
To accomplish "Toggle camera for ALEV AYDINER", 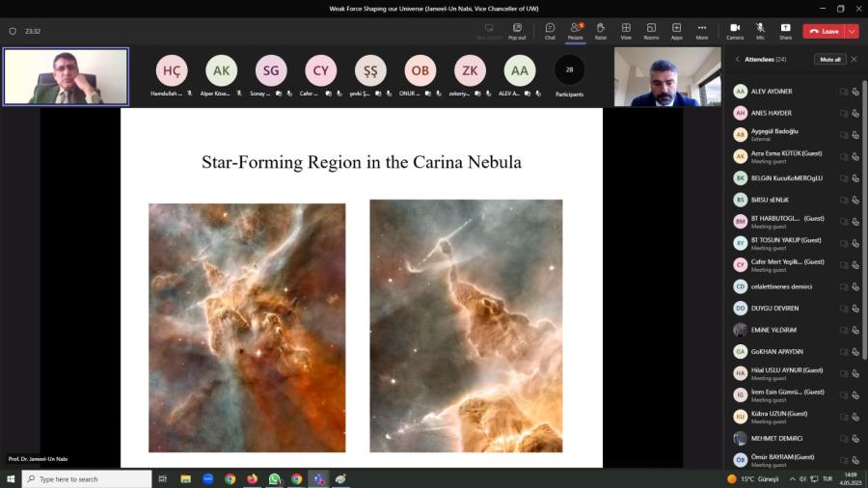I will [x=843, y=92].
